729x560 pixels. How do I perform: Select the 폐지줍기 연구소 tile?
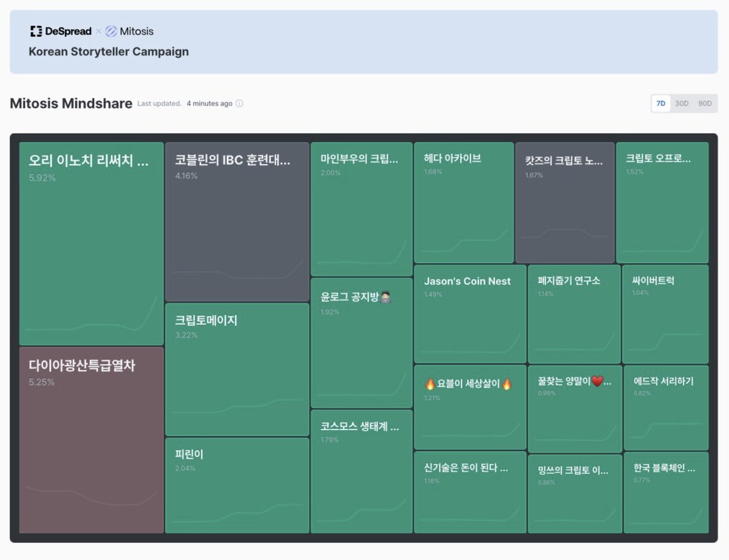tap(575, 313)
